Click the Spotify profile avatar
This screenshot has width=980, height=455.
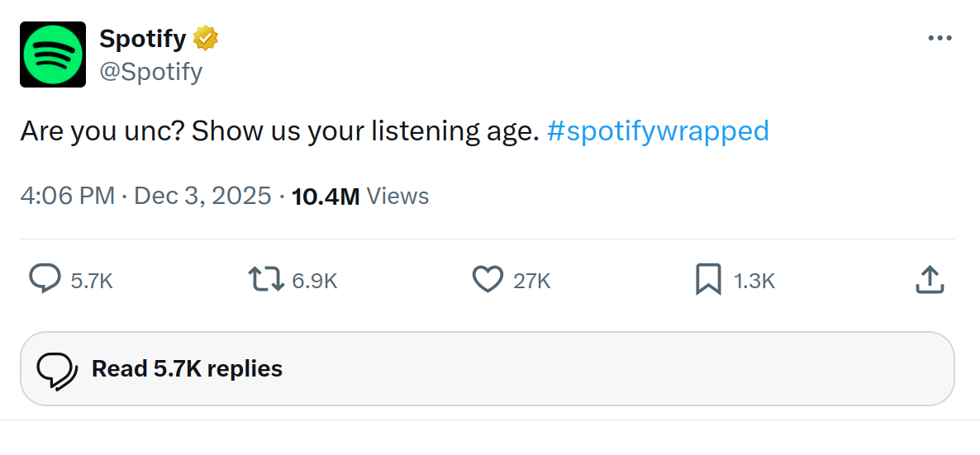tap(53, 55)
